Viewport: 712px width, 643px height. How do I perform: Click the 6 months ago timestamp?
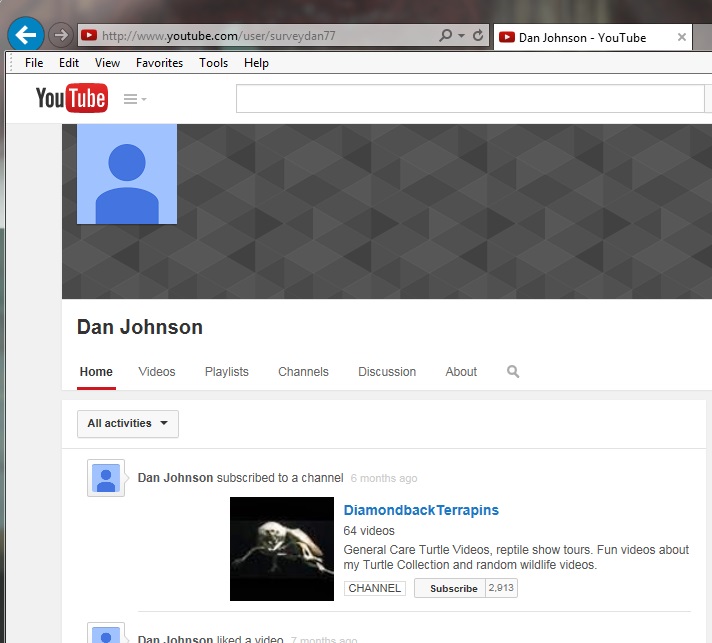coord(384,478)
